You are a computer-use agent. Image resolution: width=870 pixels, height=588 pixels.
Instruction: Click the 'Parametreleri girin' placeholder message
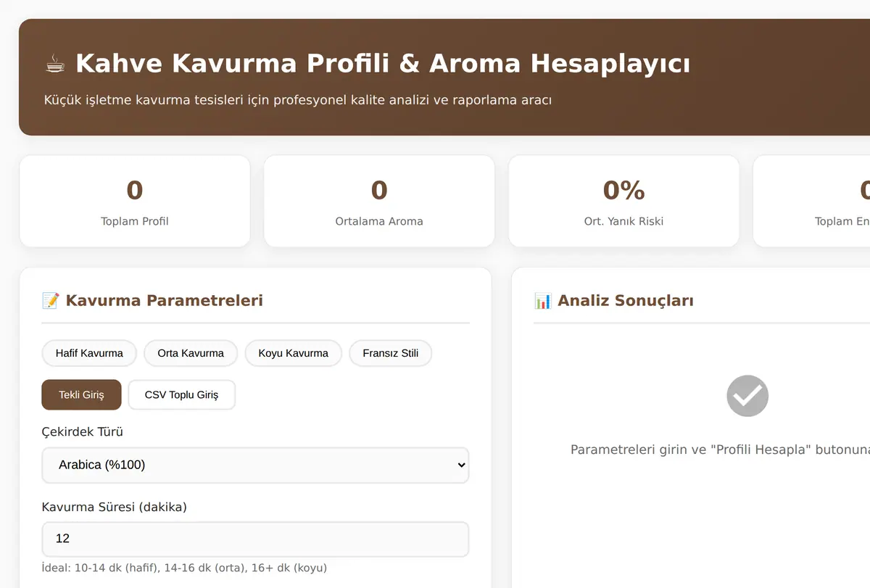pyautogui.click(x=720, y=450)
